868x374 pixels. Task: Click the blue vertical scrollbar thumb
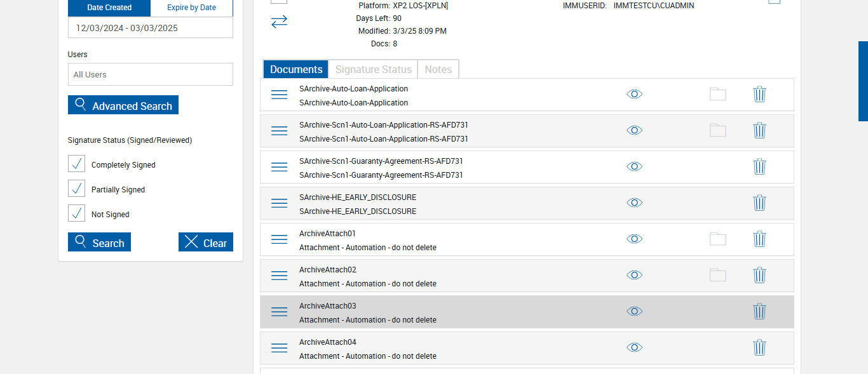click(x=863, y=81)
